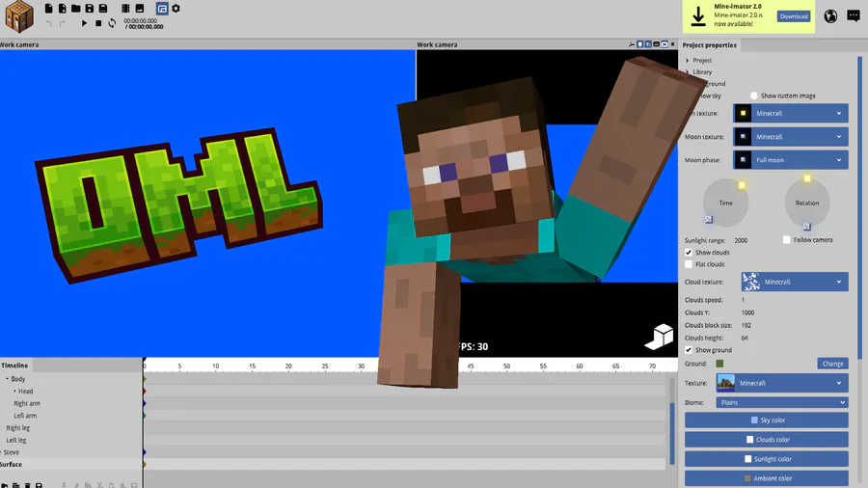The image size is (868, 488).
Task: Click the download arrow icon in banner
Action: tap(698, 16)
